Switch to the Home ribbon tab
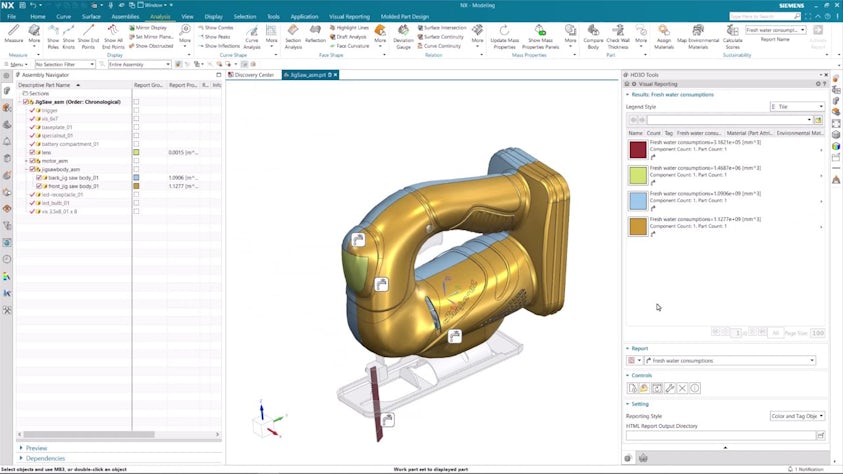Image resolution: width=843 pixels, height=474 pixels. click(38, 17)
